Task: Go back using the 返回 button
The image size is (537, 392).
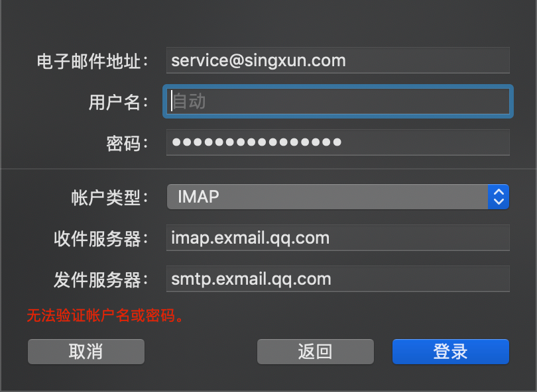Action: pos(316,352)
